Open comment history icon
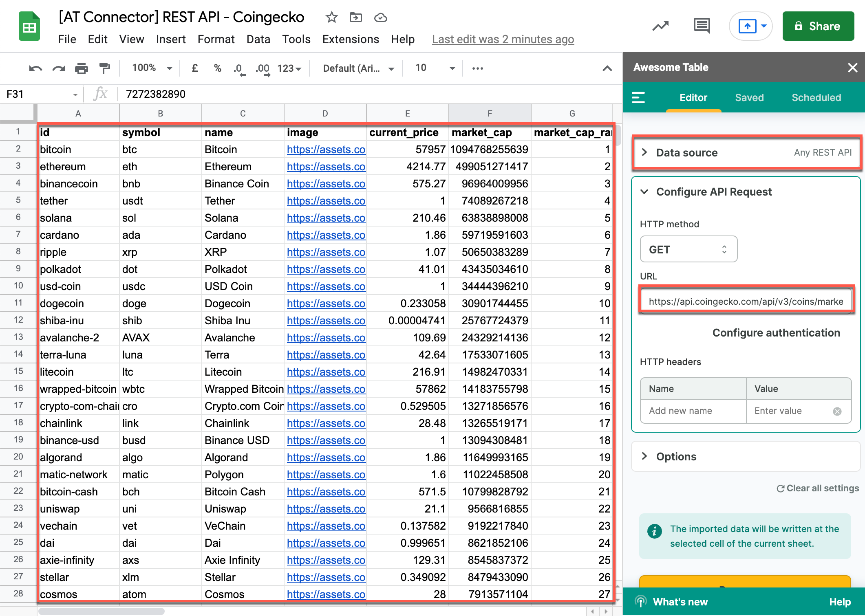 (702, 26)
